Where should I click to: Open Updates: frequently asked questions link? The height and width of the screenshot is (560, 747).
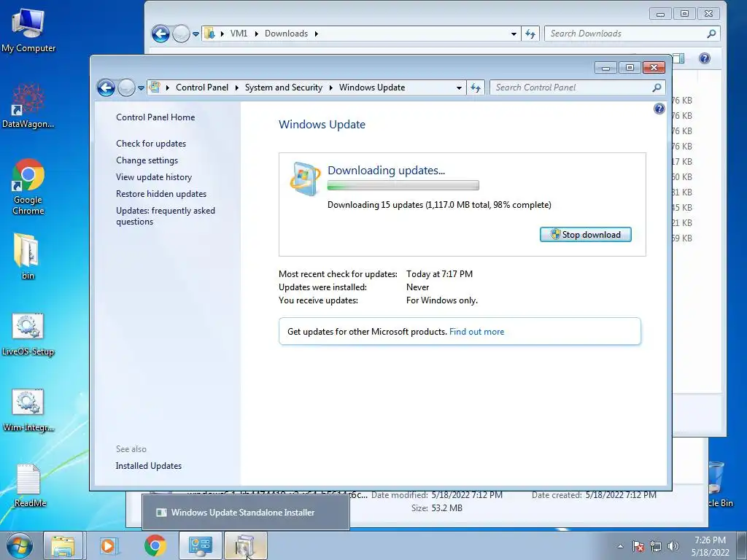166,216
